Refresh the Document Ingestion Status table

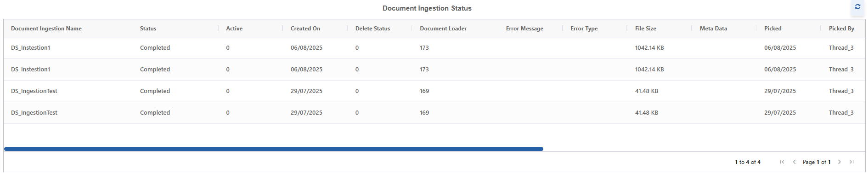coord(857,7)
